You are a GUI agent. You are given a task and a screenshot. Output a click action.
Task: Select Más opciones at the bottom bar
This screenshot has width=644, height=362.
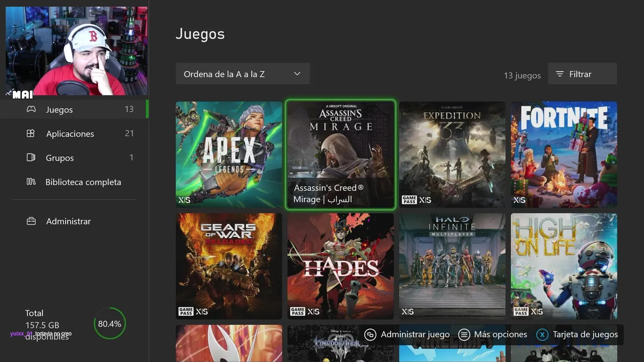[493, 335]
